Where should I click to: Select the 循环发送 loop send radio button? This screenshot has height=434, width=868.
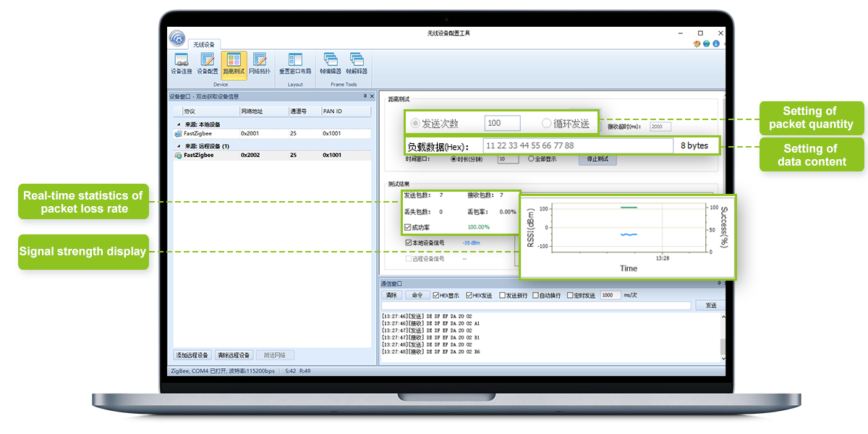click(547, 124)
